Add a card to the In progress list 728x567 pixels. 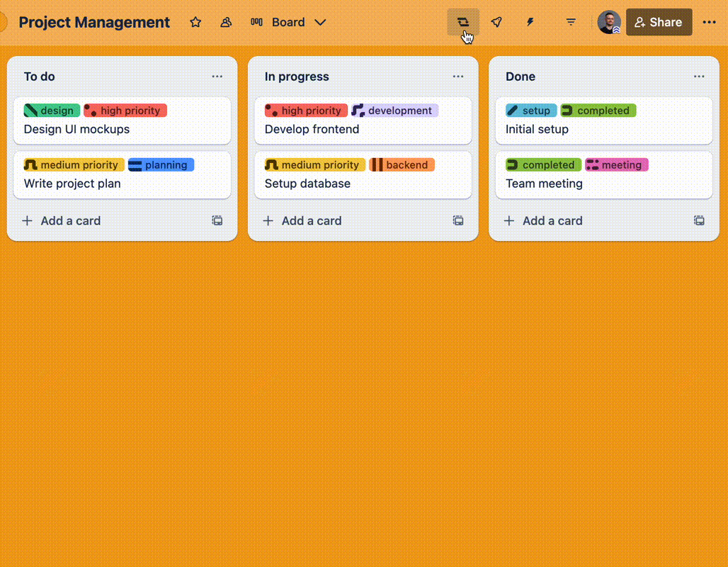click(302, 220)
